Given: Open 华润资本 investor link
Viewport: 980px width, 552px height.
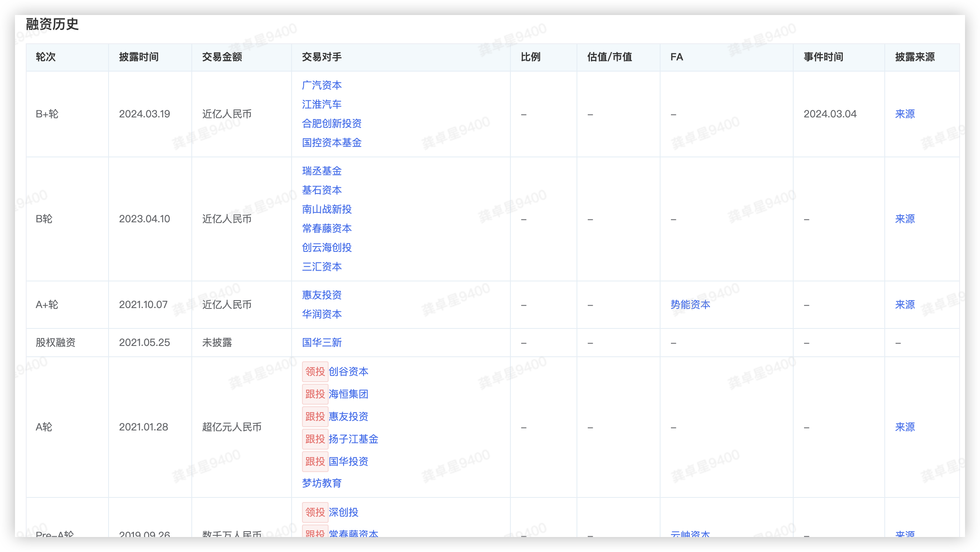Looking at the screenshot, I should pyautogui.click(x=322, y=314).
